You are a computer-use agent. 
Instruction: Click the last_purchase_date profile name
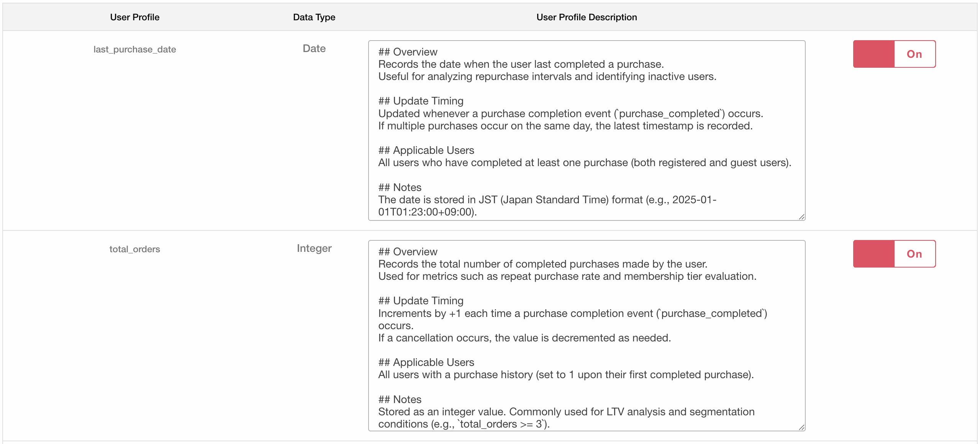134,49
